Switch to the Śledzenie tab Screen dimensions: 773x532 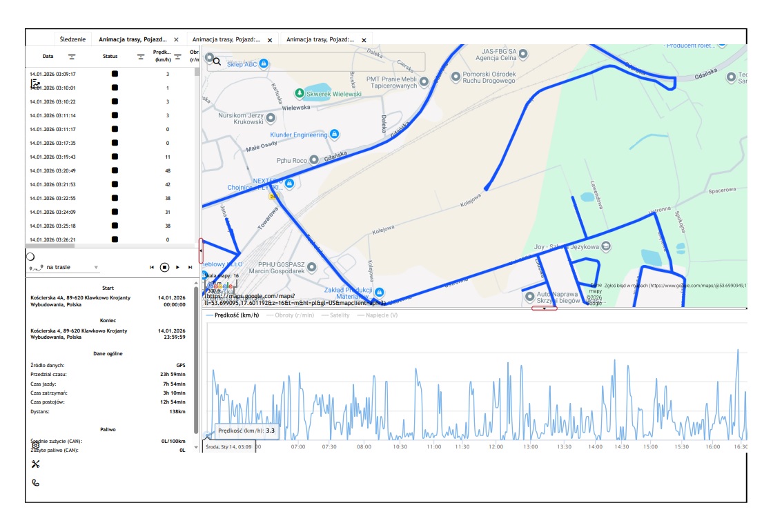coord(72,40)
